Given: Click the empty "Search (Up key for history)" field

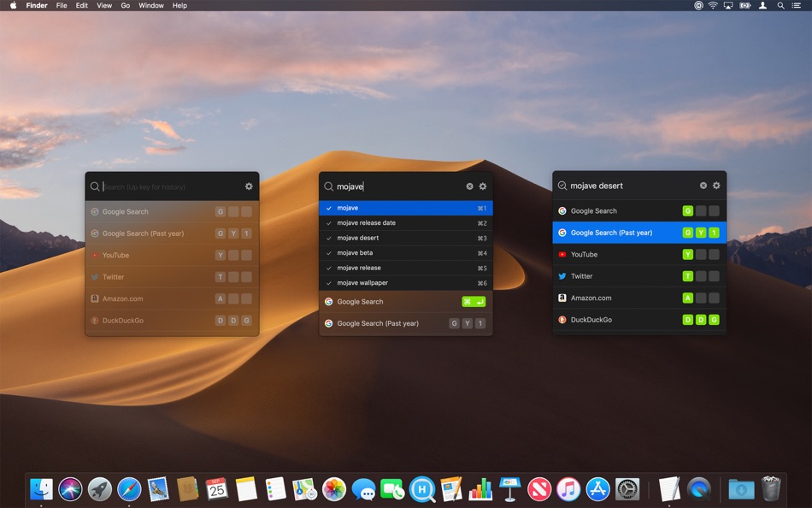Looking at the screenshot, I should click(171, 186).
